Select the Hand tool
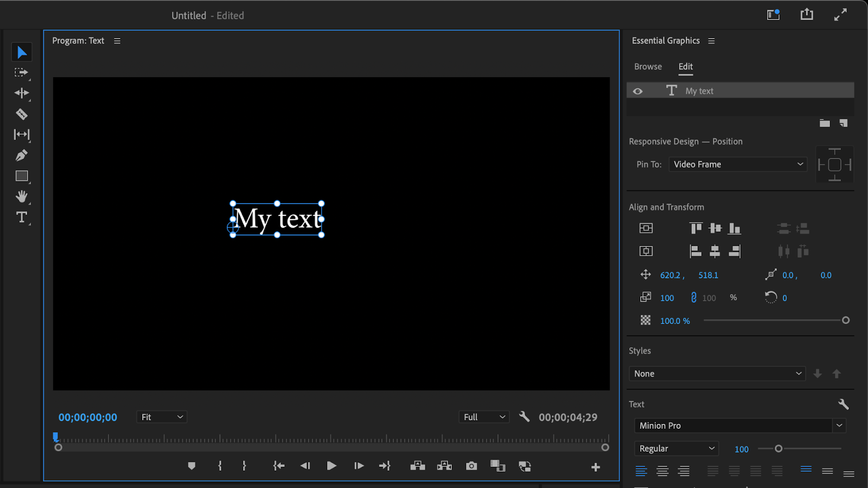This screenshot has width=868, height=488. click(22, 197)
